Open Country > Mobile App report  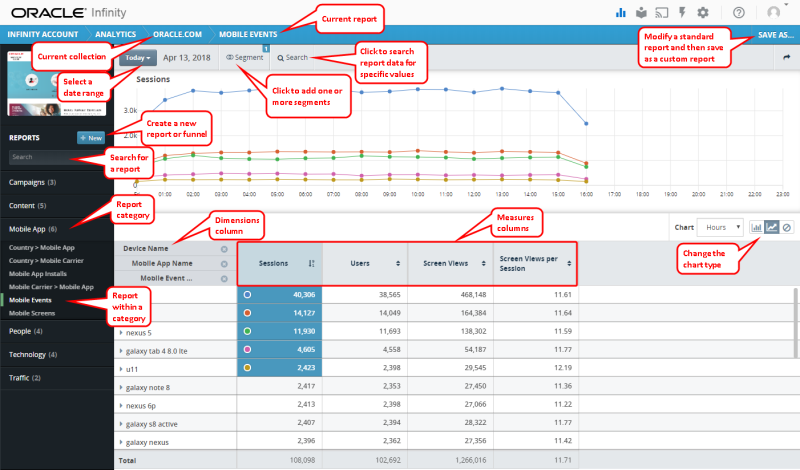coord(41,248)
